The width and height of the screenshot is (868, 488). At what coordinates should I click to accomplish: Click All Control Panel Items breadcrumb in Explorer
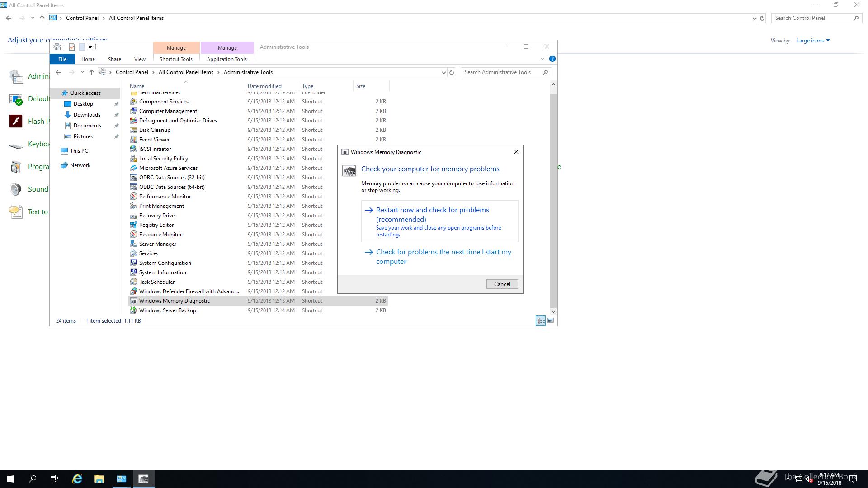coord(186,72)
